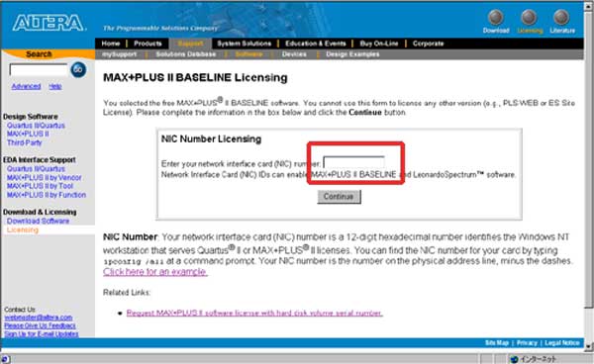The height and width of the screenshot is (364, 594).
Task: Open the Download Software link
Action: point(38,221)
